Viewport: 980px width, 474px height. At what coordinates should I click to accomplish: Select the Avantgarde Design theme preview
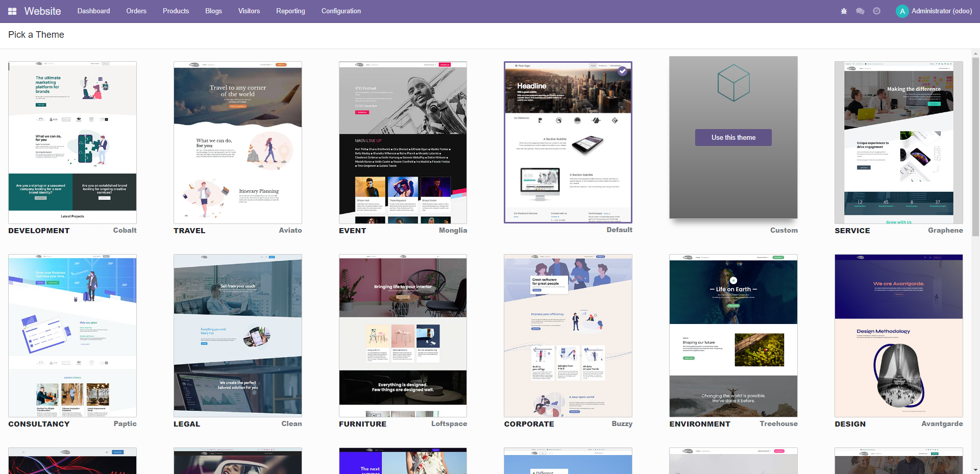pos(898,336)
